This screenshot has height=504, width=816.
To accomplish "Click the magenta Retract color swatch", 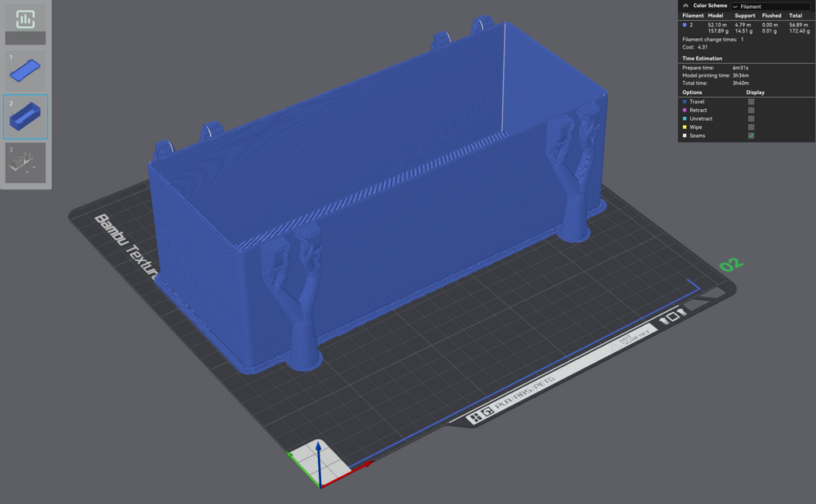I will 685,110.
